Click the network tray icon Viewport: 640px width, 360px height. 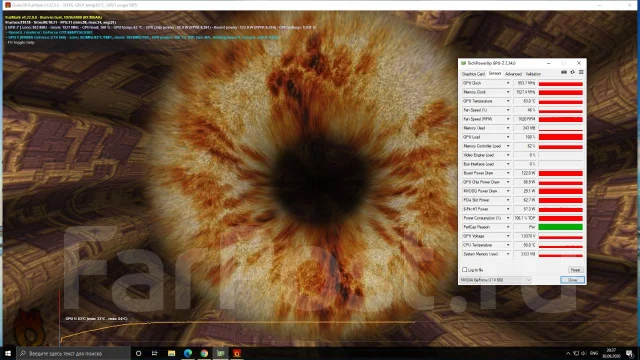576,353
